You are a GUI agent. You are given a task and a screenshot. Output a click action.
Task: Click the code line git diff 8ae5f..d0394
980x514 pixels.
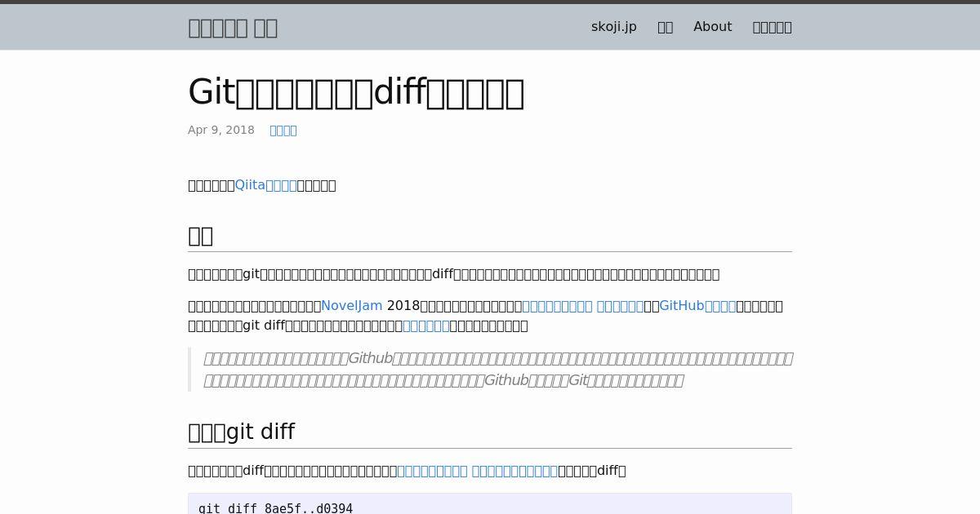(275, 508)
